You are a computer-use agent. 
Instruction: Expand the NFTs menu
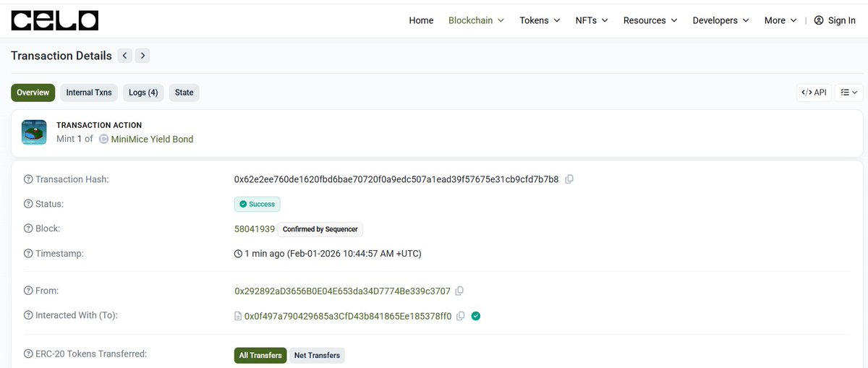click(592, 20)
